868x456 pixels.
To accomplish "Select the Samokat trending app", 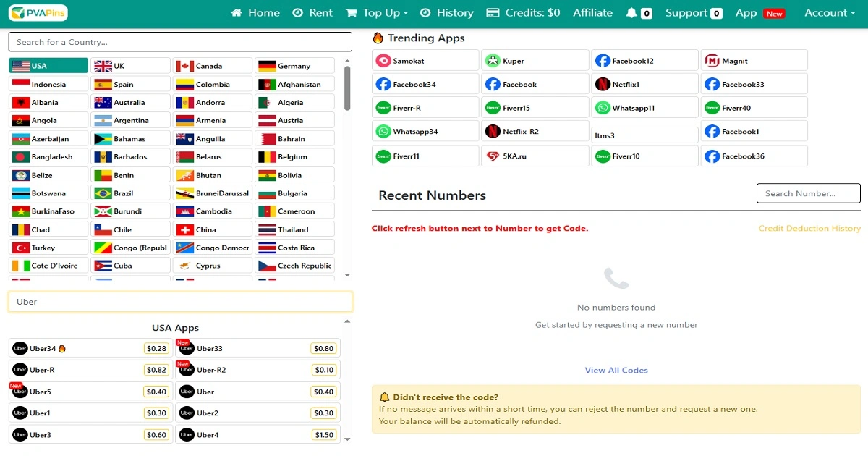I will tap(425, 61).
